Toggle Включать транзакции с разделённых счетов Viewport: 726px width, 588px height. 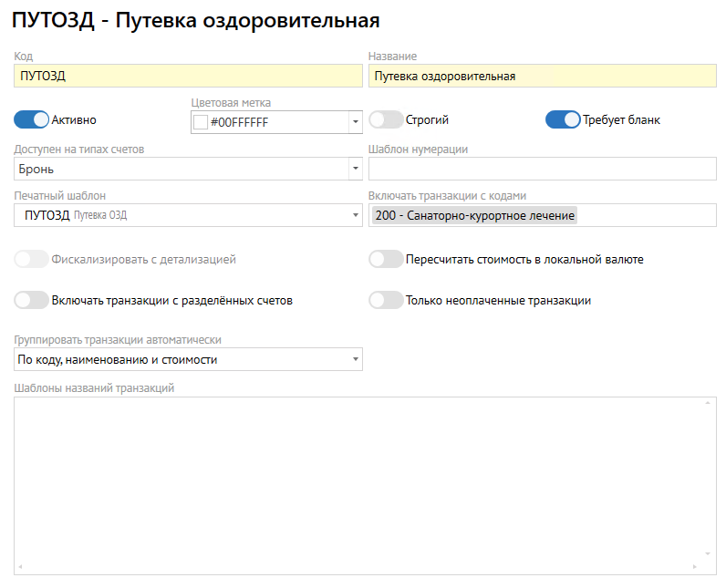(31, 300)
